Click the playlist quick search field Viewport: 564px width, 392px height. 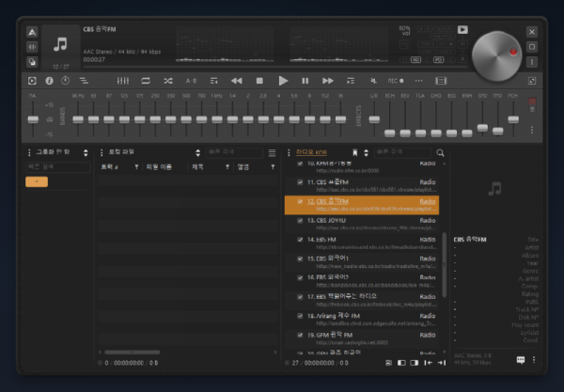pyautogui.click(x=402, y=152)
